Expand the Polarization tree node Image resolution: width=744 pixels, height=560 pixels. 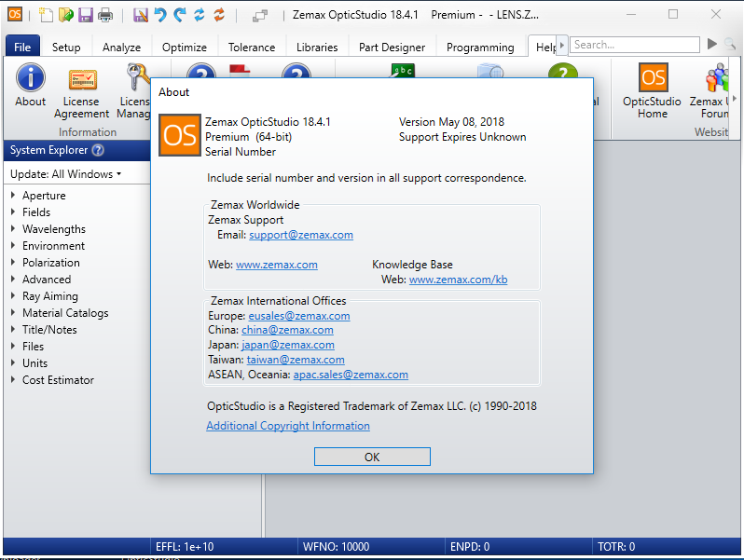click(x=13, y=262)
